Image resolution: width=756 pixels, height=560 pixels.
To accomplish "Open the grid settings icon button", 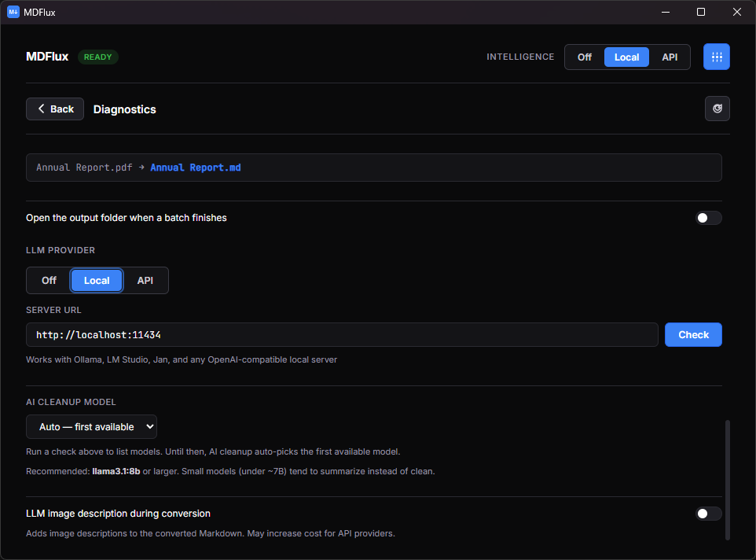I will pos(716,57).
